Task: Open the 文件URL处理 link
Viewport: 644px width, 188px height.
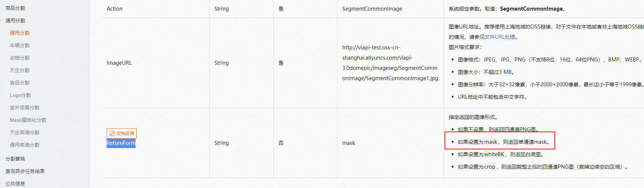Action: (500, 37)
